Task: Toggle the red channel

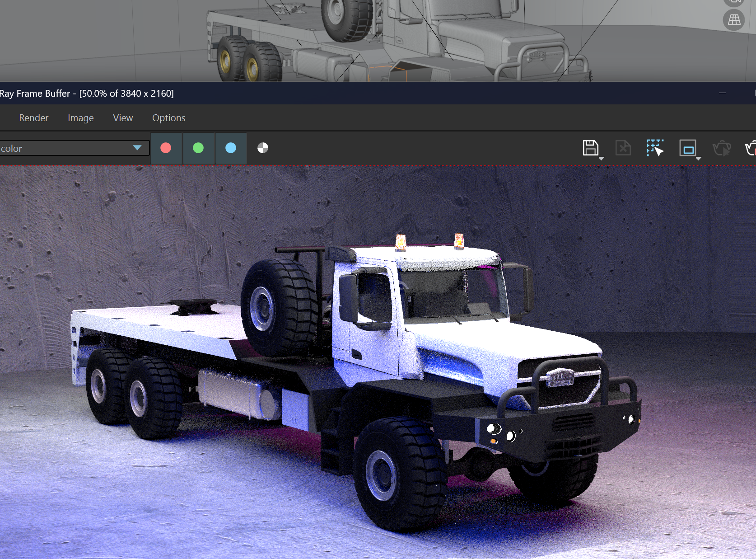Action: [166, 148]
